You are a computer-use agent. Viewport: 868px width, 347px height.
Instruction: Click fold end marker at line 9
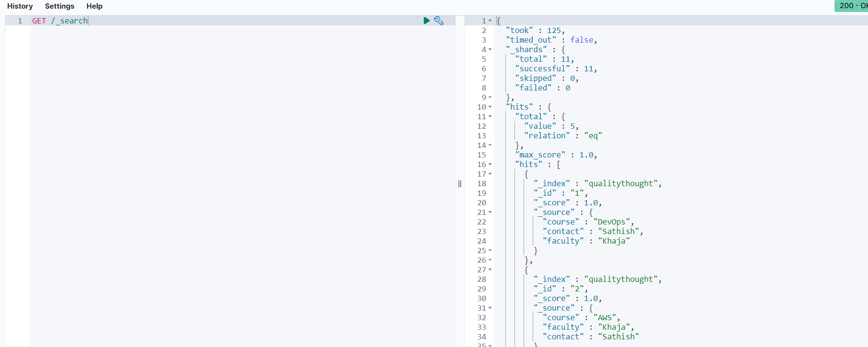point(490,97)
